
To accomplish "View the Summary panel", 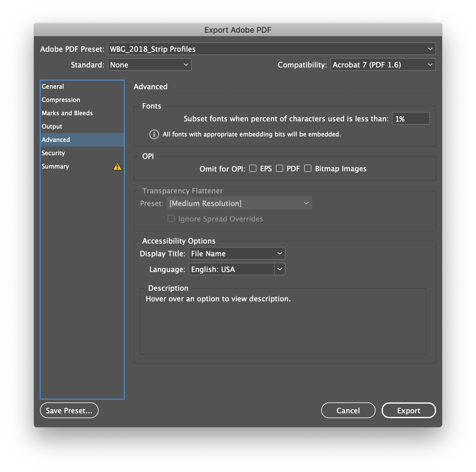I will click(82, 166).
